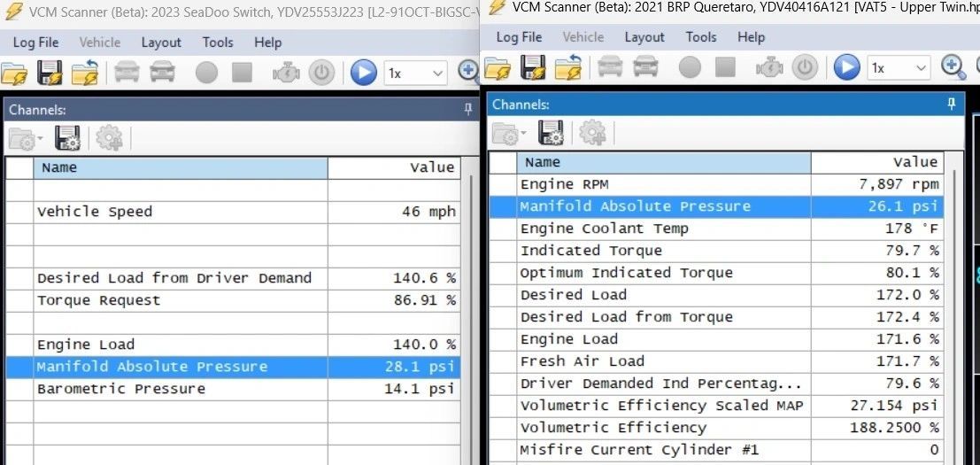Open log file icon in BRP Queretaro window
Viewport: 980px width, 465px height.
498,67
